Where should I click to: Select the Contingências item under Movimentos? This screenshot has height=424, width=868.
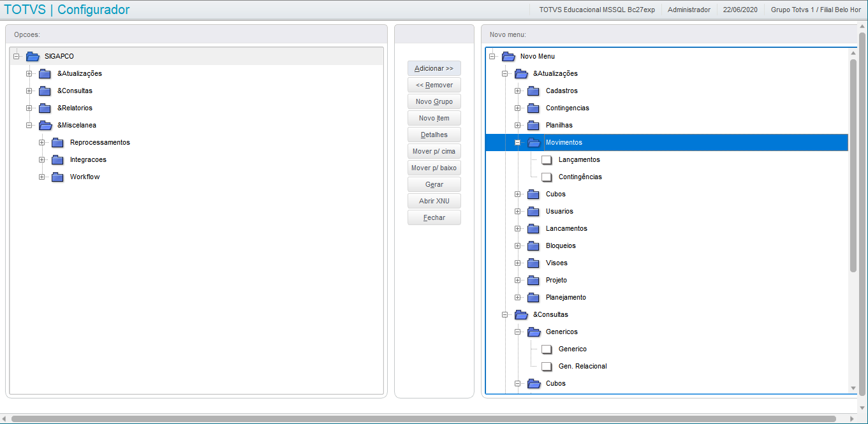click(x=580, y=177)
